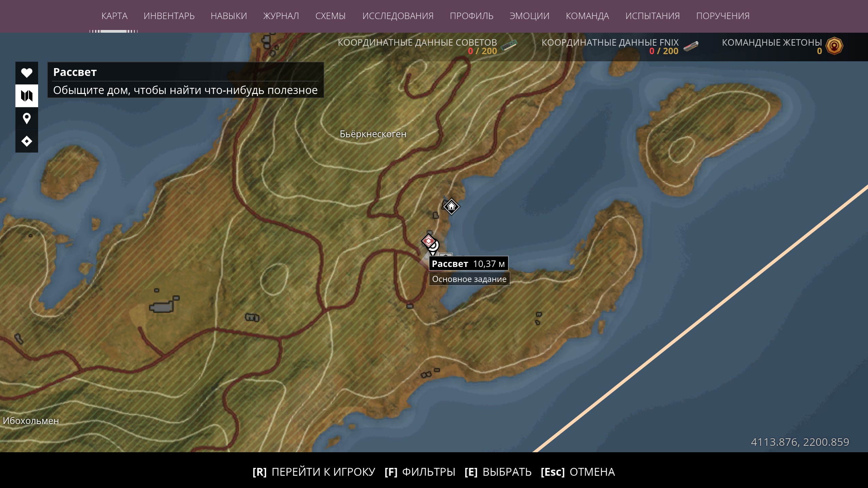Click the FNIX coordinate data chip icon
The image size is (868, 488).
[x=691, y=46]
